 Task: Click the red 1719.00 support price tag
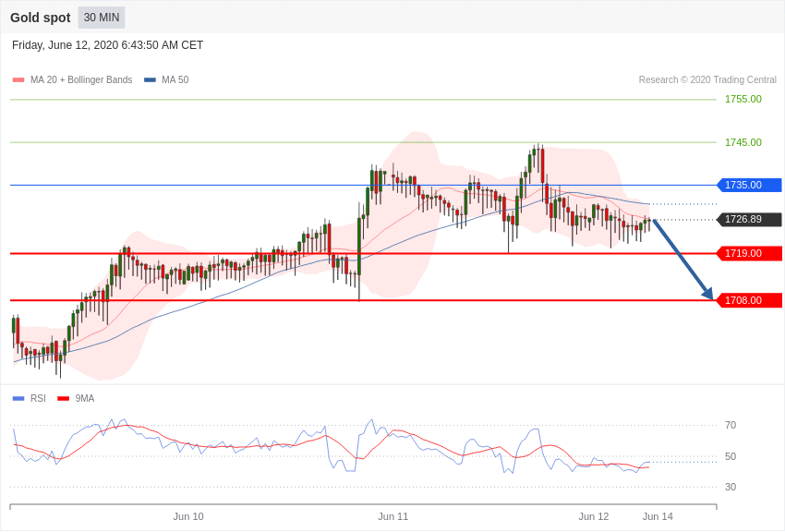tap(750, 253)
